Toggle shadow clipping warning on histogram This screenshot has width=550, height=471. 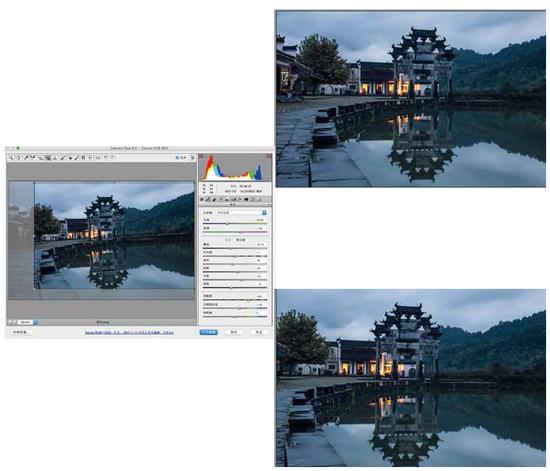[201, 156]
